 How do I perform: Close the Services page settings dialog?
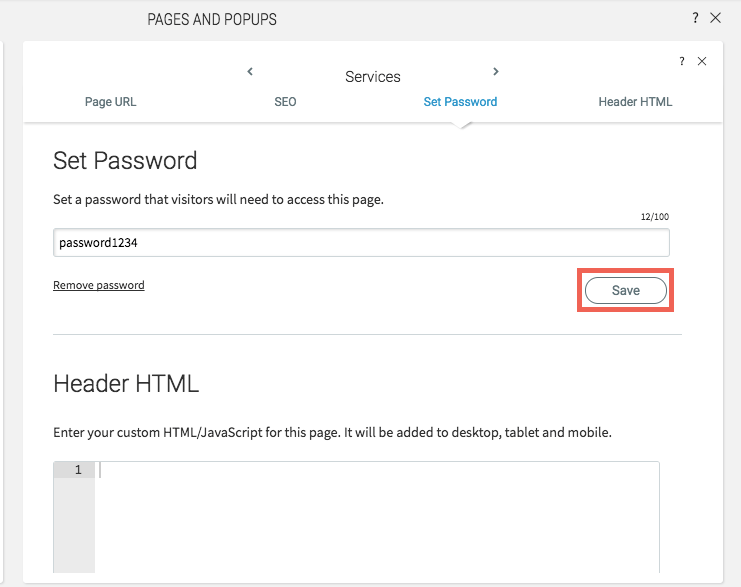click(702, 61)
